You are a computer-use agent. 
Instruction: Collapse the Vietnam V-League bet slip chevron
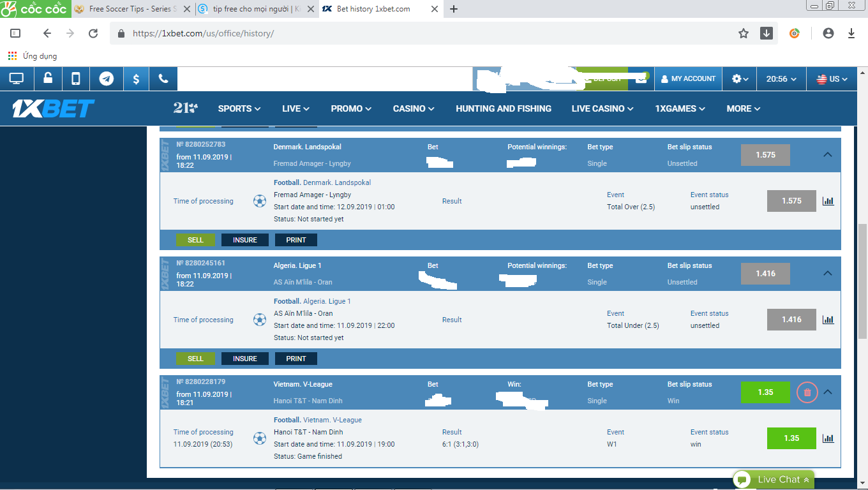coord(828,392)
